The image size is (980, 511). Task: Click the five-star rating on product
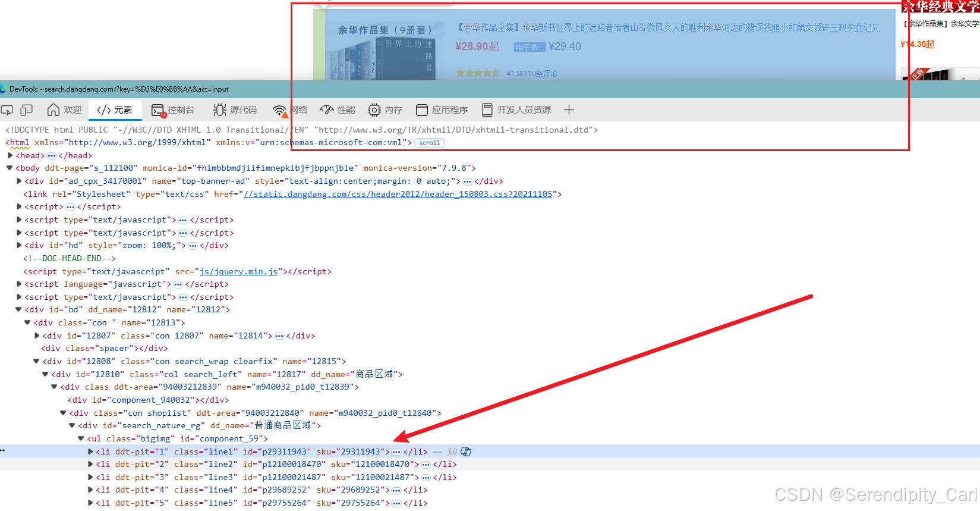478,73
